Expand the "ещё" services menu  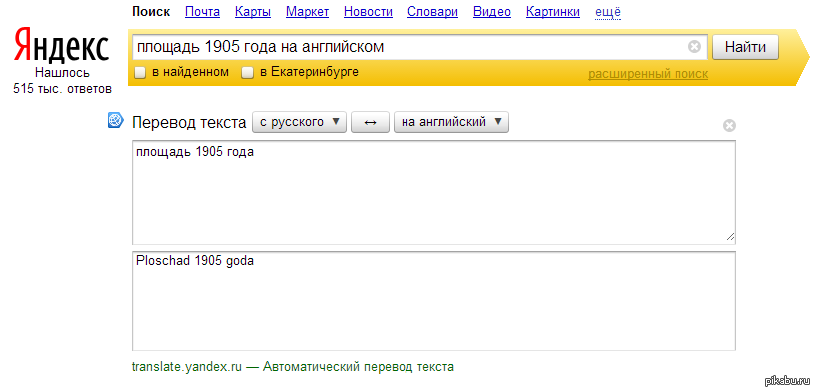(608, 12)
